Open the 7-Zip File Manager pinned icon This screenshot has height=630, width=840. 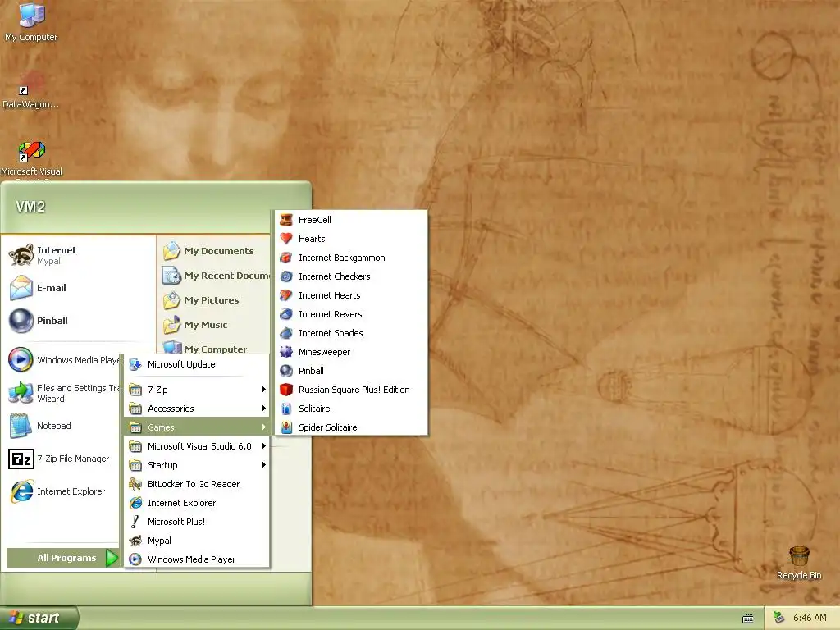[21, 459]
